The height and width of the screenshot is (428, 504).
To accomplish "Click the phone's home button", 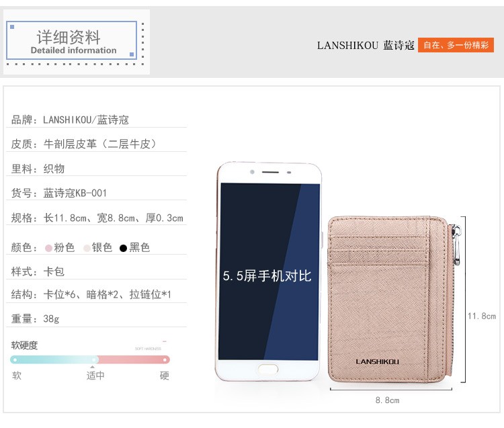I will [267, 369].
